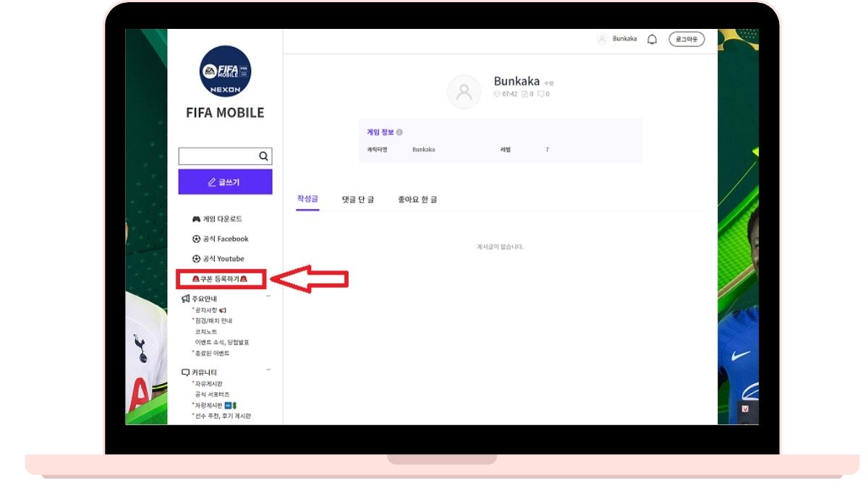Open 종료된 이벤트 in the sidebar

[212, 354]
